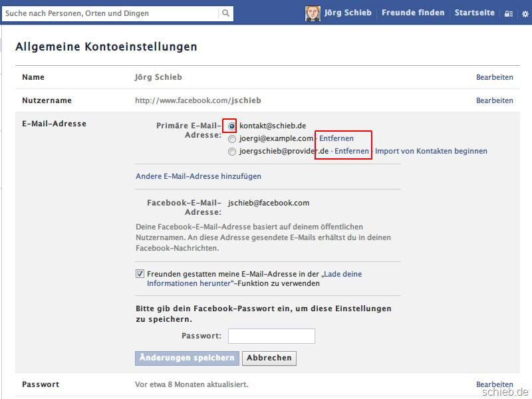
Task: Click the kontakt@schieb.de address text
Action: coord(273,126)
